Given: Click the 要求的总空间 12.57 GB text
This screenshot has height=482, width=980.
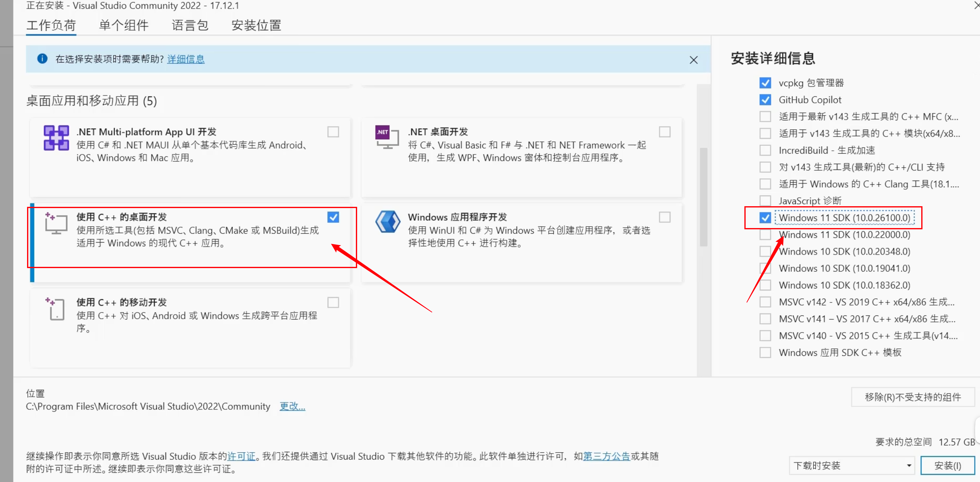Looking at the screenshot, I should pyautogui.click(x=925, y=442).
